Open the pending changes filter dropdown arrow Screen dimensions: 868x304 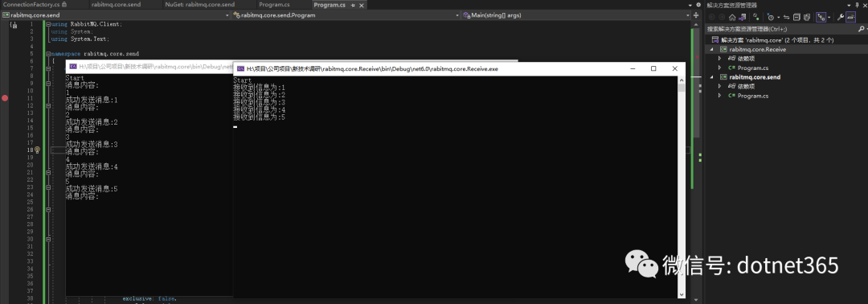(x=778, y=17)
